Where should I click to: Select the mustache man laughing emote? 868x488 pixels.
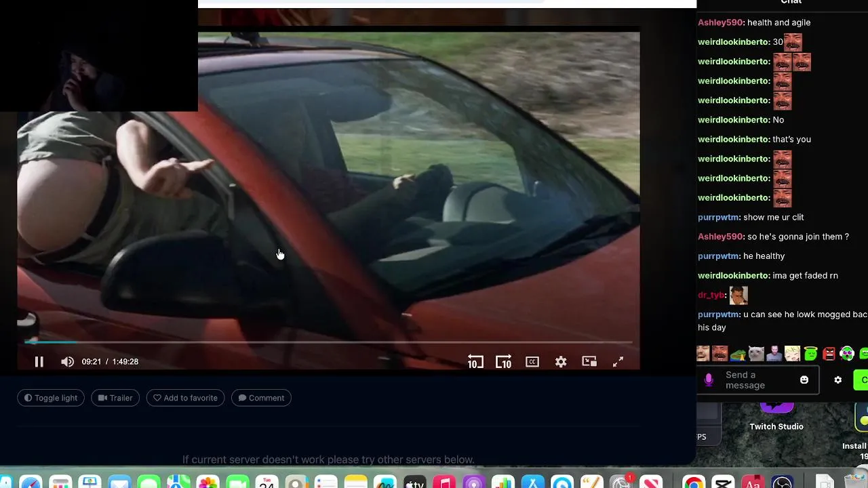coord(719,354)
